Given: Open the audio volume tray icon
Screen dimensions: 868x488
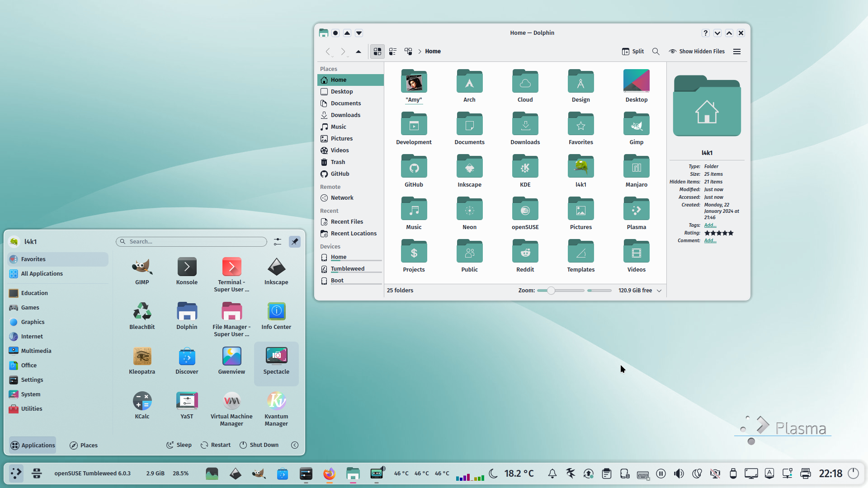Looking at the screenshot, I should tap(679, 474).
